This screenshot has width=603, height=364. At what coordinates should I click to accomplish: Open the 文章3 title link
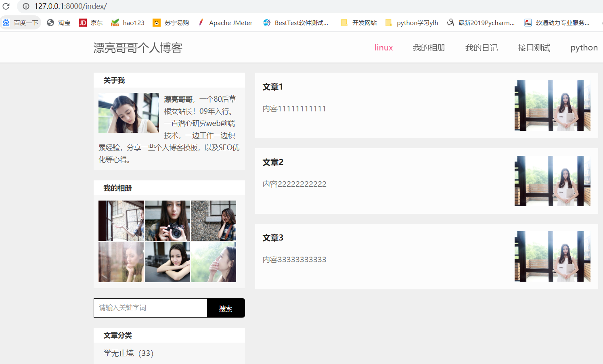273,238
